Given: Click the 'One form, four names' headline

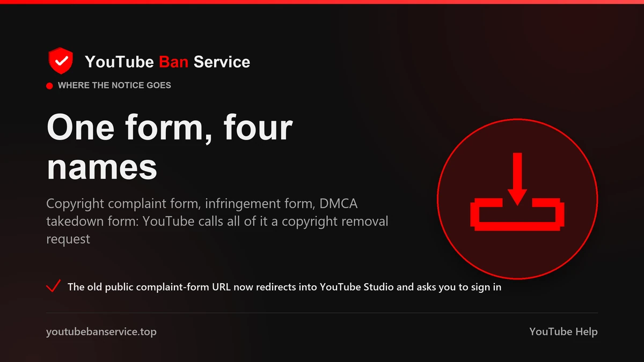Looking at the screenshot, I should pos(170,147).
